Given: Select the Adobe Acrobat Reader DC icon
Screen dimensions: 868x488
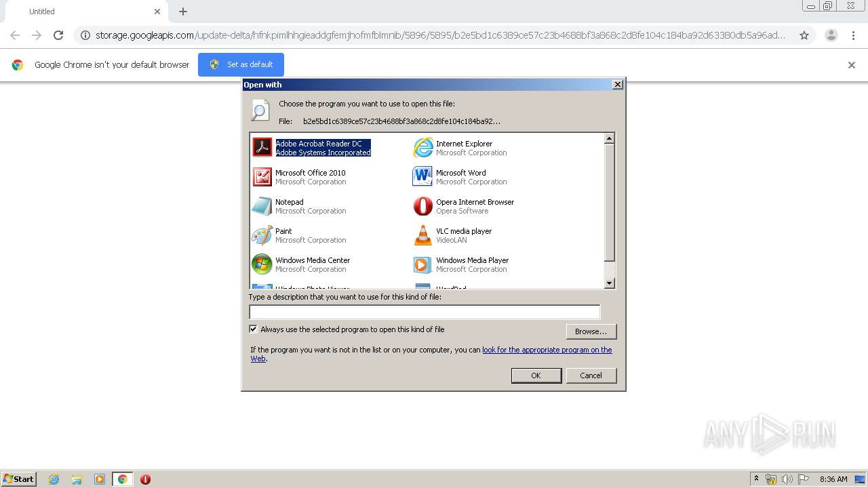Looking at the screenshot, I should (262, 148).
